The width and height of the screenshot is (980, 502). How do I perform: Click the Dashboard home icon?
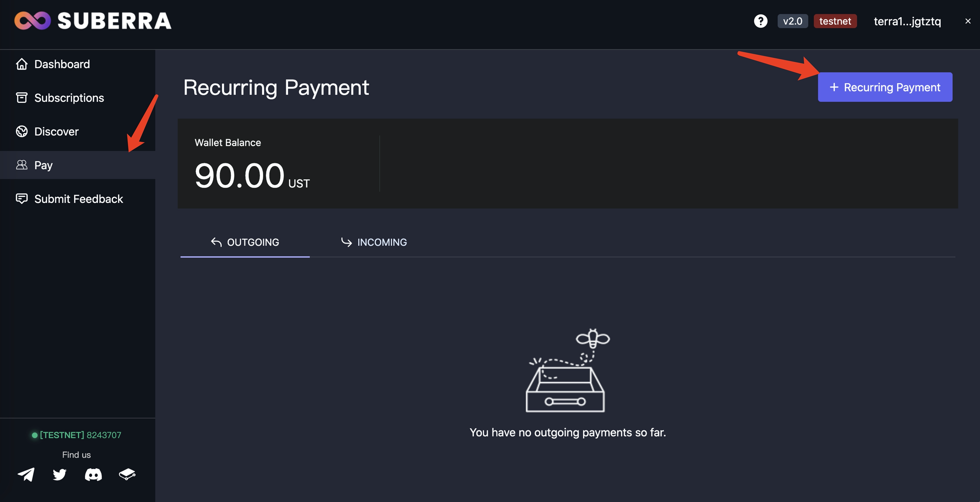click(x=22, y=64)
